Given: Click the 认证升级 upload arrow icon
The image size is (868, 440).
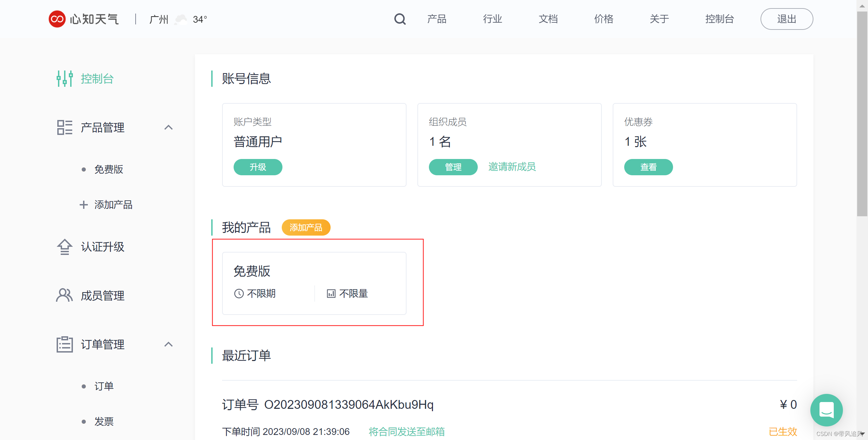Looking at the screenshot, I should [64, 247].
